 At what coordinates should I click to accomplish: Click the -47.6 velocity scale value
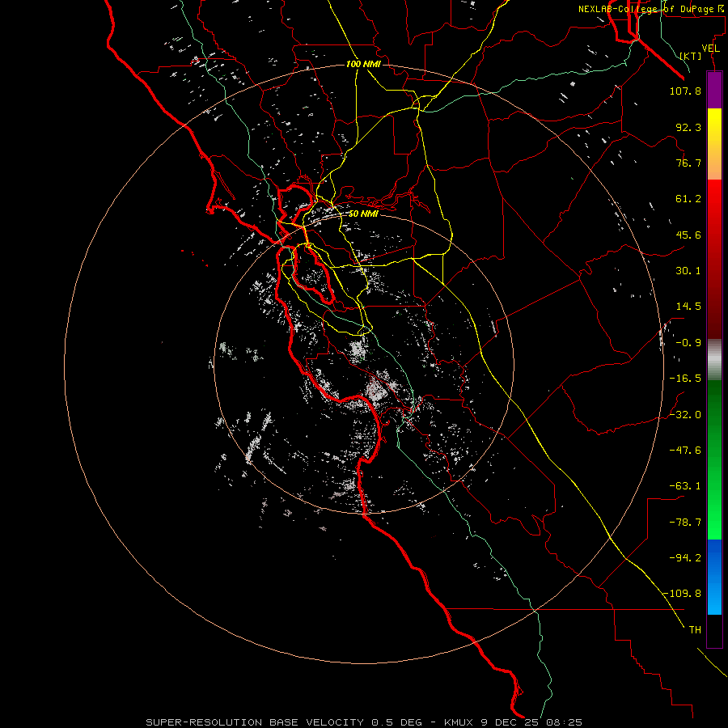[x=685, y=451]
